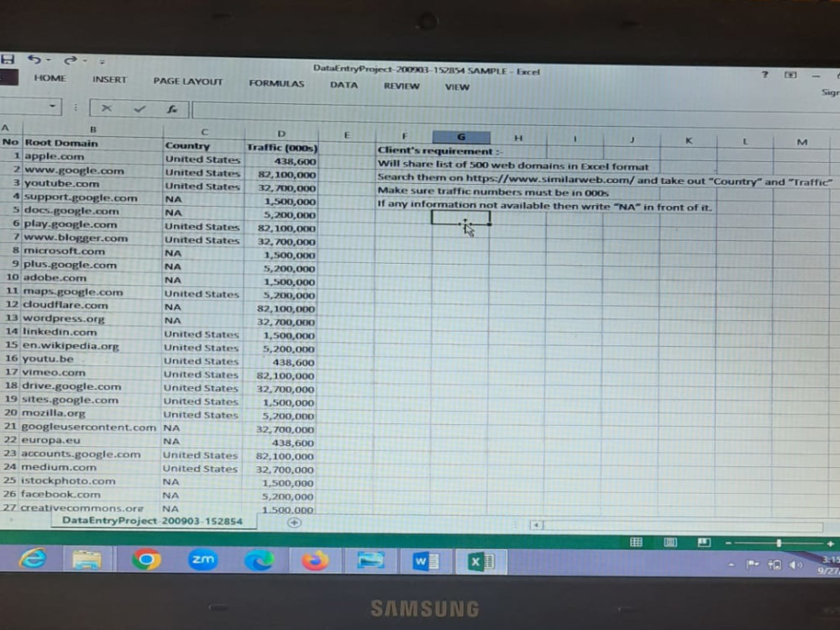The image size is (840, 630).
Task: Select cell containing apple.com
Action: click(x=92, y=156)
